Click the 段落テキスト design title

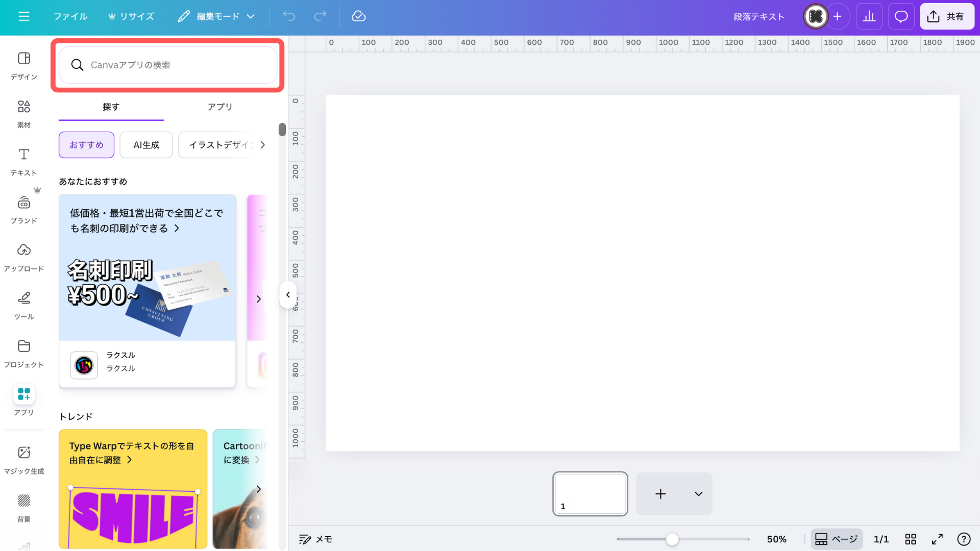pyautogui.click(x=758, y=17)
